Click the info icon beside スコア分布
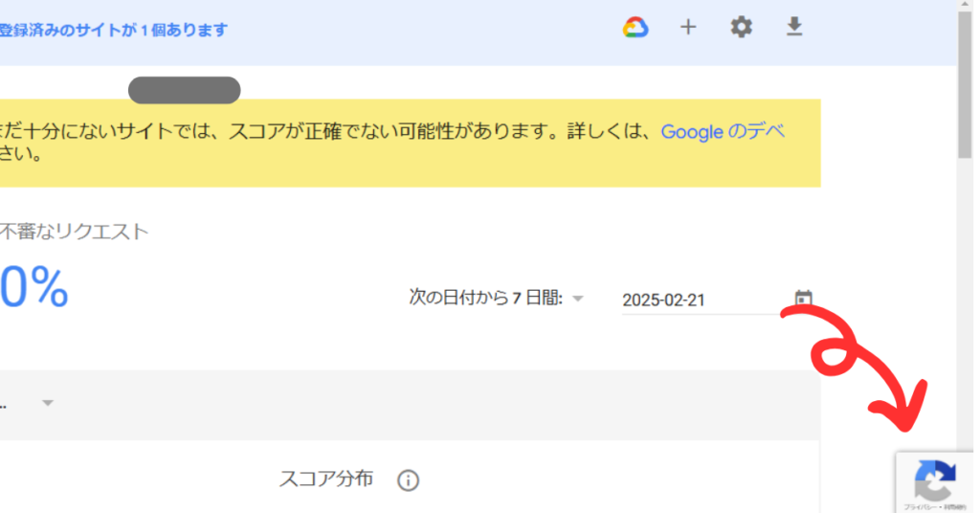980x513 pixels. click(x=409, y=480)
